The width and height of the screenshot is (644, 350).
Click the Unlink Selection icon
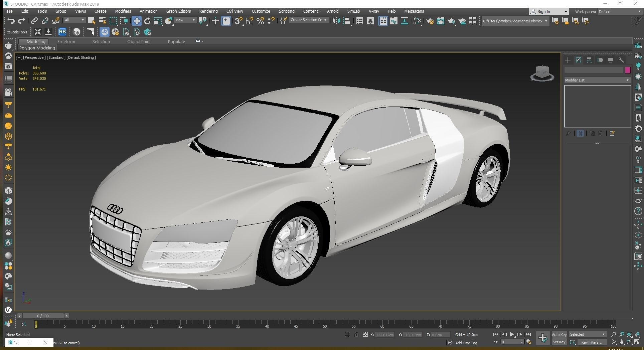point(45,21)
